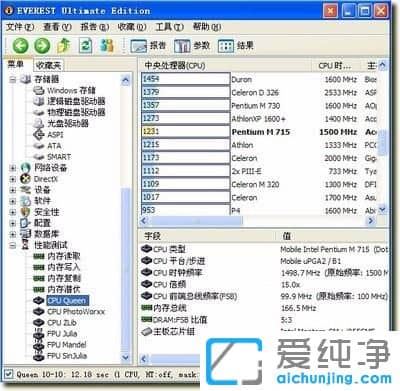The image size is (400, 391).
Task: Expand the 数据库 tree node
Action: (x=13, y=234)
